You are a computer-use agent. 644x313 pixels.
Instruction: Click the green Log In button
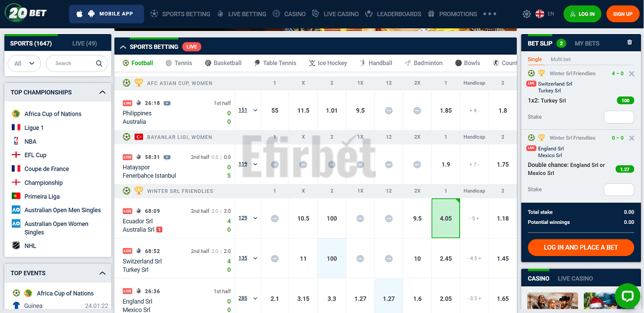click(583, 14)
